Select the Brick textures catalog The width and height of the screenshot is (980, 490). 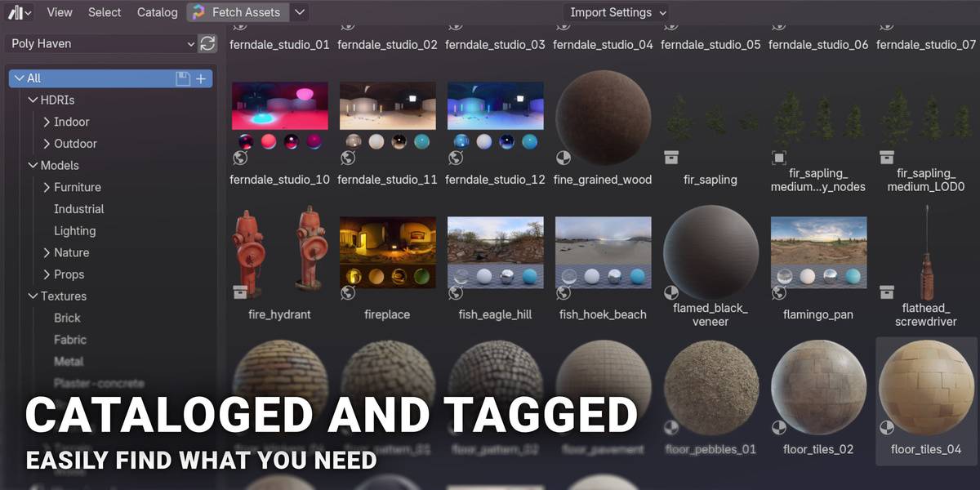[68, 318]
